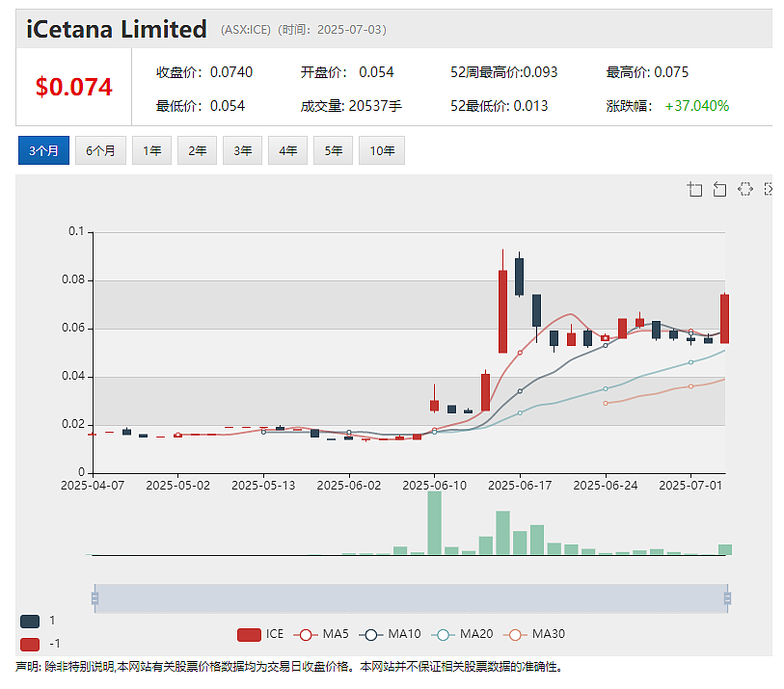Select the 5年 range button
This screenshot has height=689, width=784.
pos(334,150)
